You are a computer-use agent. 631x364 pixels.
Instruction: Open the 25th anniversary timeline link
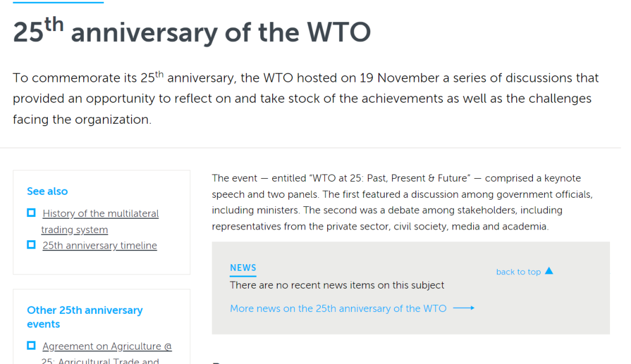[99, 246]
